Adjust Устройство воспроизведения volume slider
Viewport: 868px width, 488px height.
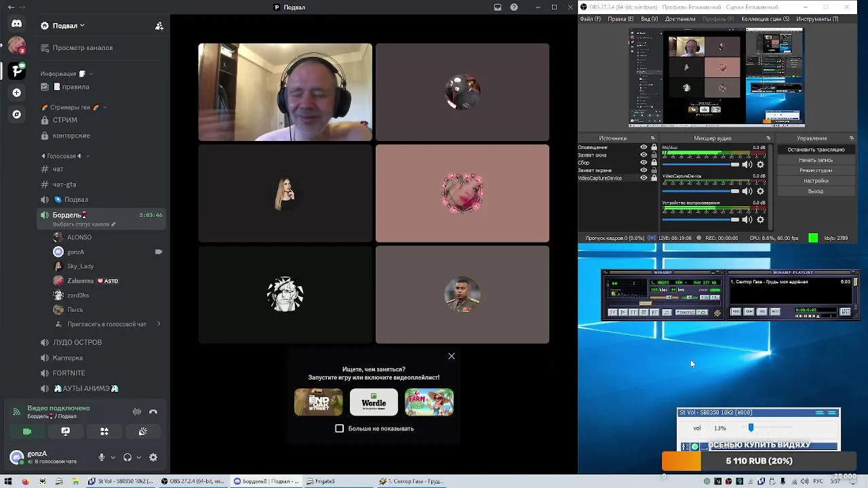[x=701, y=220]
